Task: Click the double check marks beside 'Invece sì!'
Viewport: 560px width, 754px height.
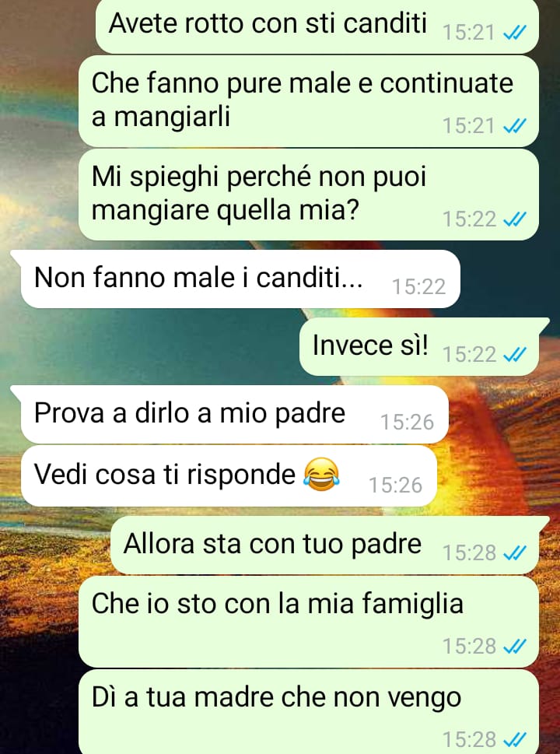Action: tap(514, 355)
